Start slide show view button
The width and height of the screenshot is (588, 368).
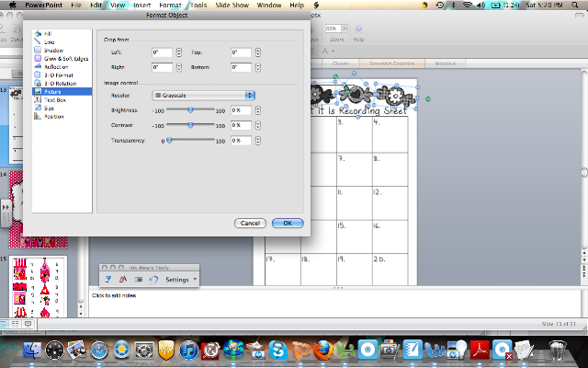28,324
